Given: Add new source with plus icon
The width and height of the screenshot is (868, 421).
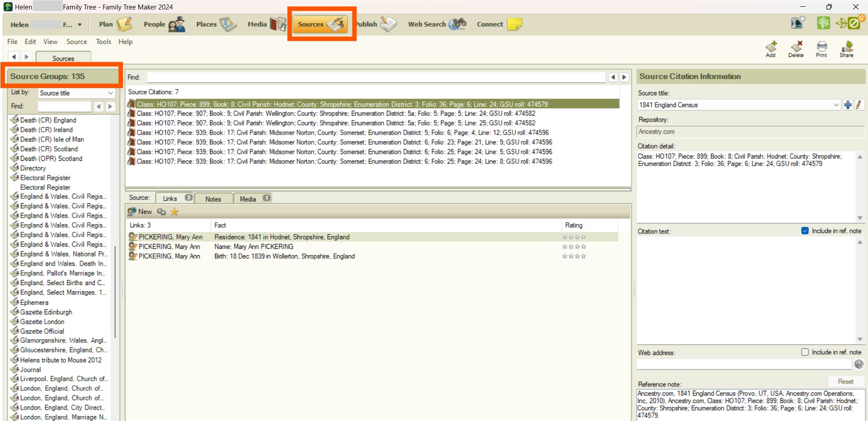Looking at the screenshot, I should click(x=848, y=105).
